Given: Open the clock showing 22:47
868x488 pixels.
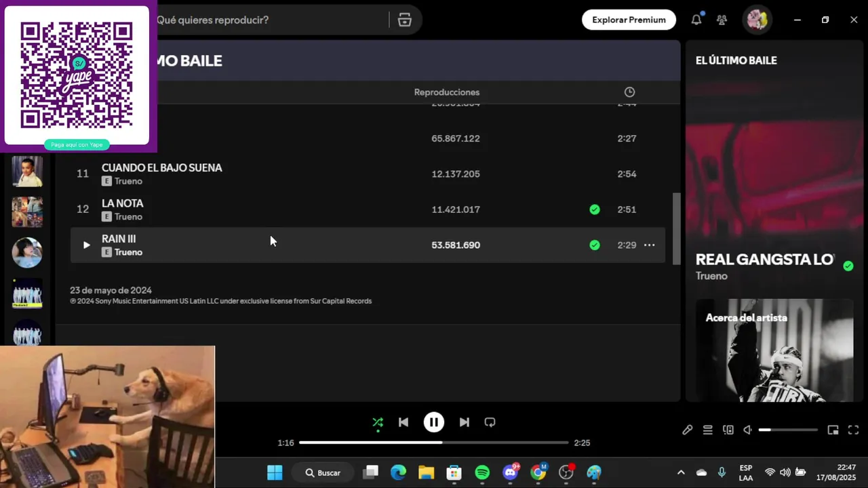Looking at the screenshot, I should coord(836,472).
